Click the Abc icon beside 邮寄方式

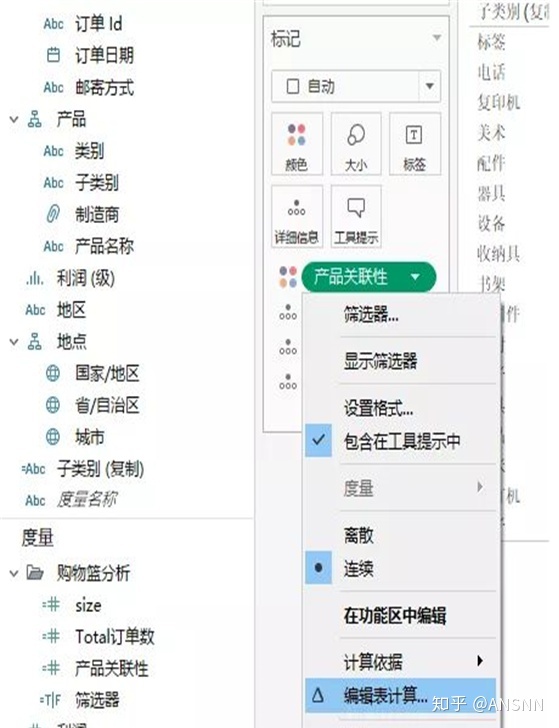[x=53, y=87]
